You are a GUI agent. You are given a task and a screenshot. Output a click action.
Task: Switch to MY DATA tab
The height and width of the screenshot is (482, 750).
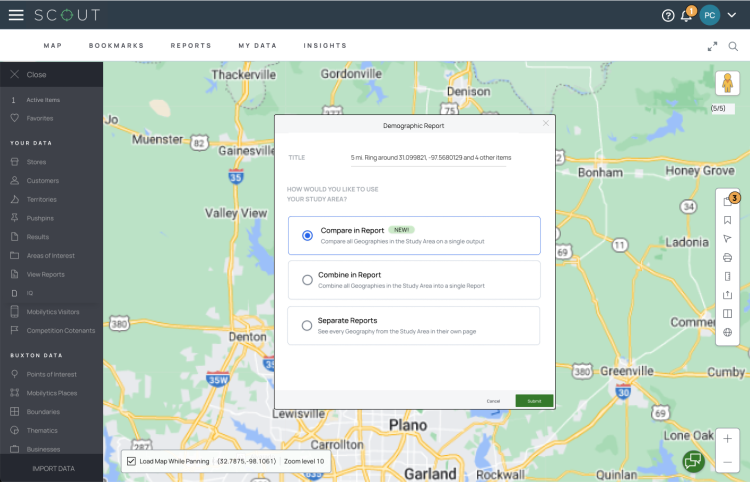tap(257, 45)
